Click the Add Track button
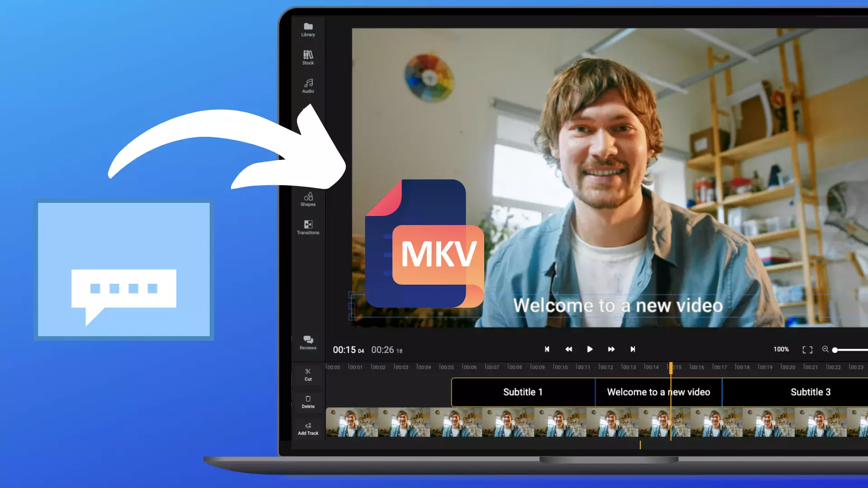 point(308,428)
